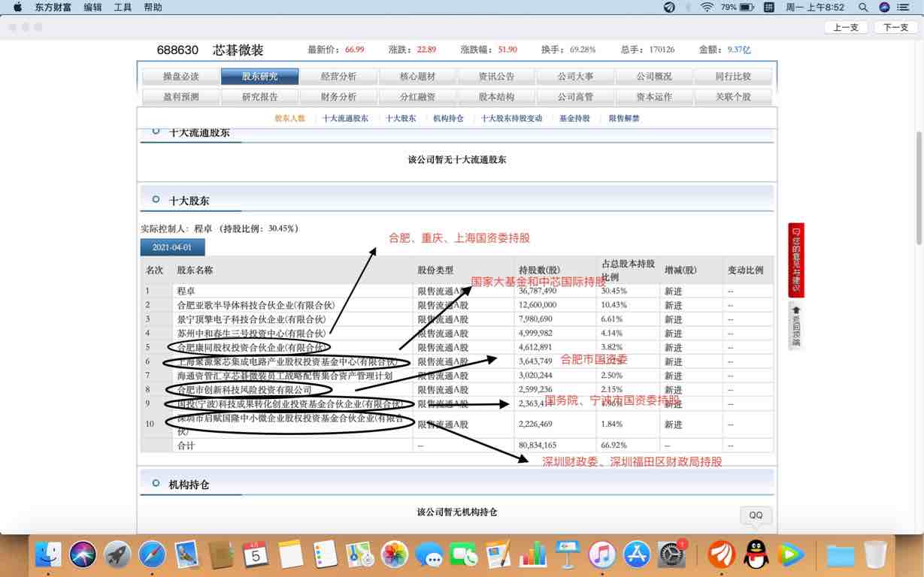Image resolution: width=924 pixels, height=577 pixels.
Task: Open FaceTime app in the dock
Action: pos(464,554)
